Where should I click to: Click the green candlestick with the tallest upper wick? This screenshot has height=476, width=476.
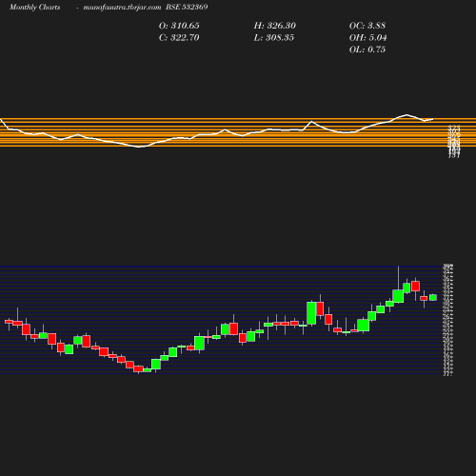398,296
